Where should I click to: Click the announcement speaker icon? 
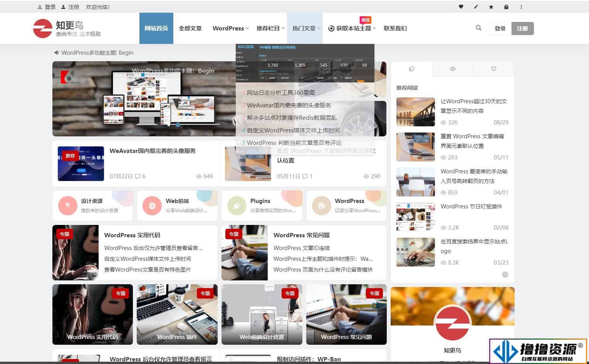click(57, 53)
